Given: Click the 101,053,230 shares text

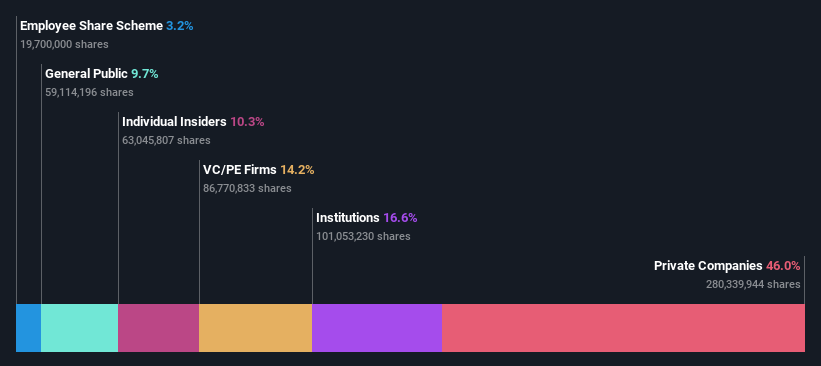Looking at the screenshot, I should coord(363,236).
